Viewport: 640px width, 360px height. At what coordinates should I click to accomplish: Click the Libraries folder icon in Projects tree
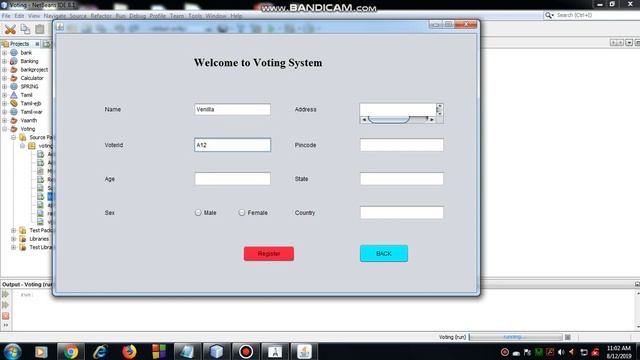(x=23, y=239)
